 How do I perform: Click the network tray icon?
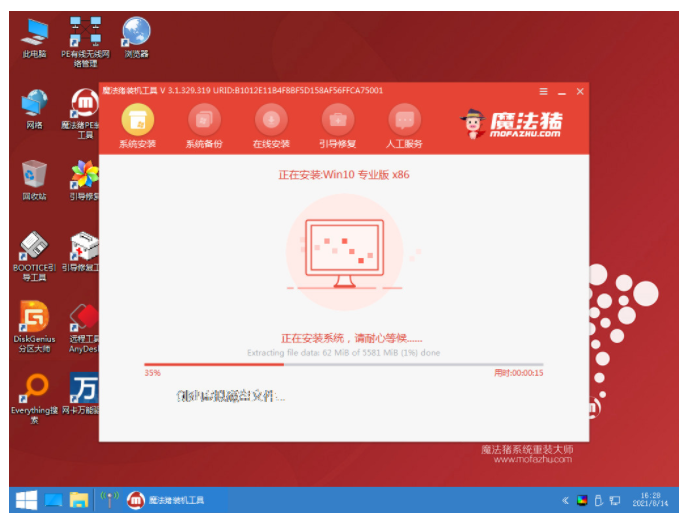click(x=615, y=500)
